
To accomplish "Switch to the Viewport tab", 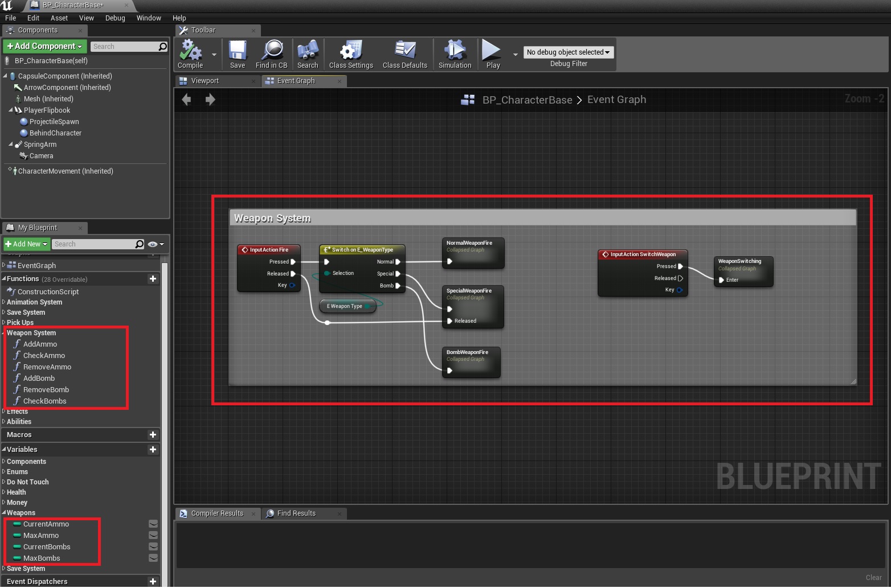I will click(205, 81).
